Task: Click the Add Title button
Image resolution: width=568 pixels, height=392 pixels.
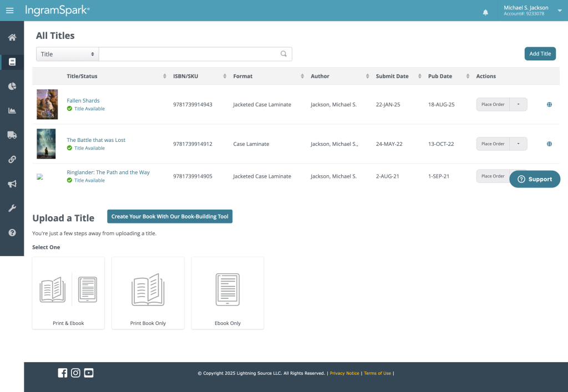Action: 540,54
